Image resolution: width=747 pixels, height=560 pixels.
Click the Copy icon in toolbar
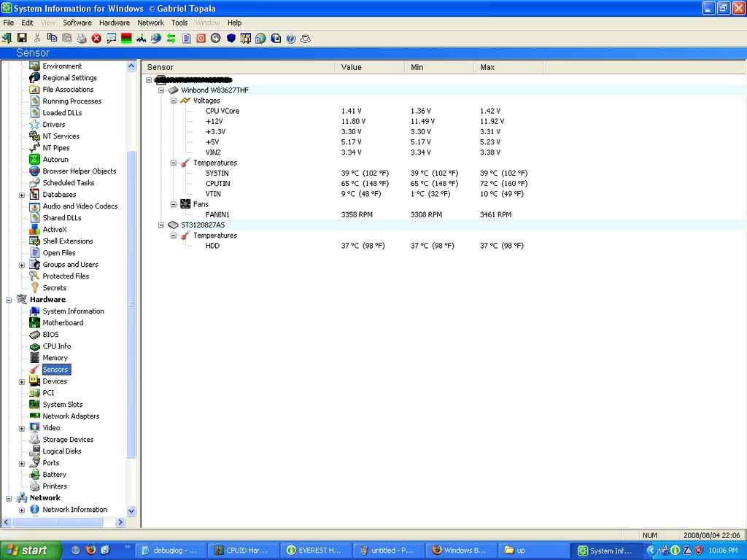52,38
